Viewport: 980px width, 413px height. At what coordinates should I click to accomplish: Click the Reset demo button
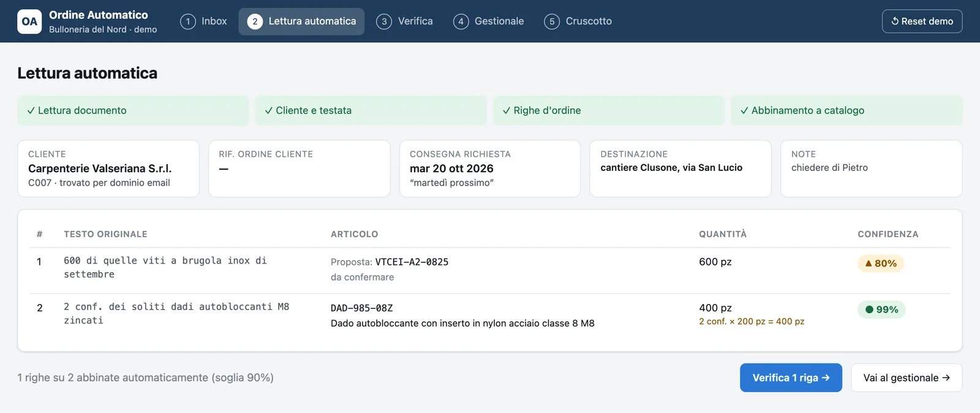click(922, 21)
